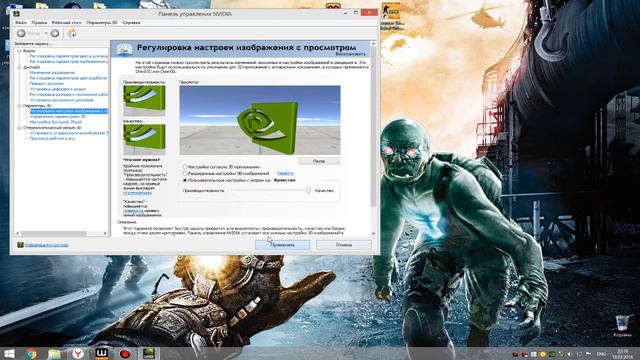640x360 pixels.
Task: Click the Back arrow navigation icon
Action: [22, 33]
